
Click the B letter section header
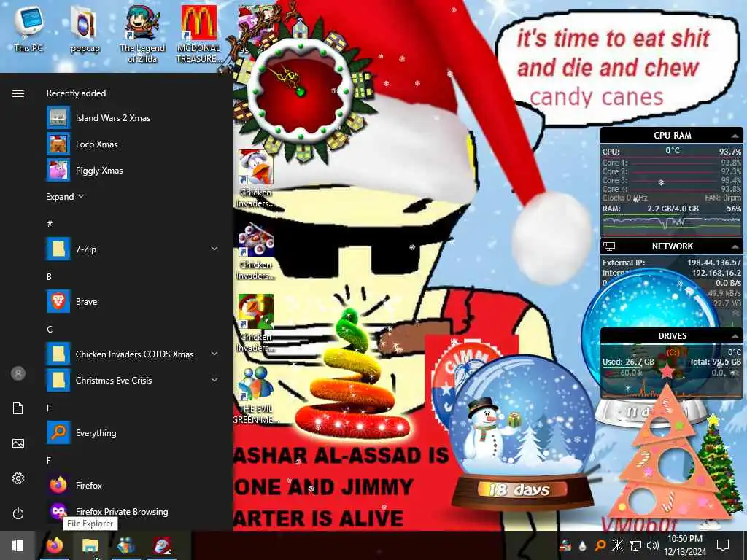49,276
